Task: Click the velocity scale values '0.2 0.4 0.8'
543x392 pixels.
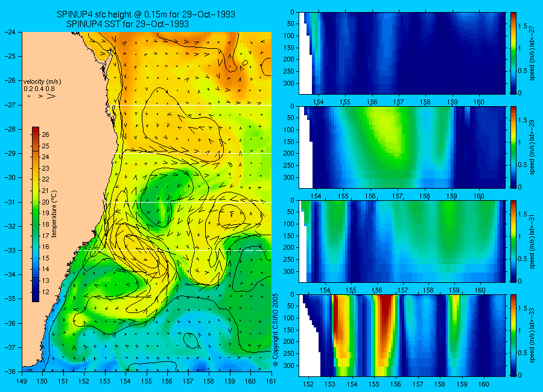Action: [39, 89]
